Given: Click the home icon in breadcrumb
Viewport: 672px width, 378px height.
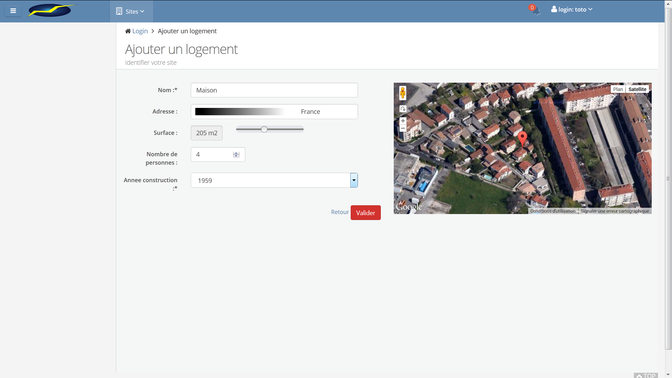Looking at the screenshot, I should tap(128, 31).
